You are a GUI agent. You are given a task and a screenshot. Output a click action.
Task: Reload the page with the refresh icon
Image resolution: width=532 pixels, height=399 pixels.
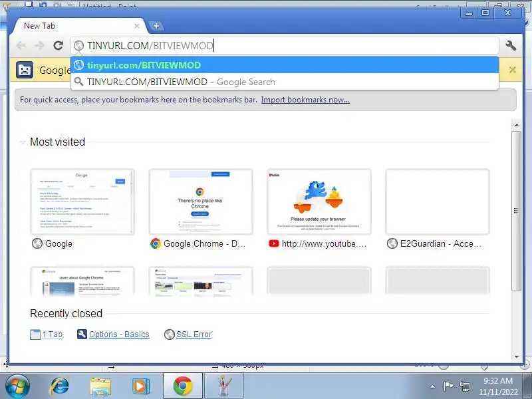tap(59, 45)
